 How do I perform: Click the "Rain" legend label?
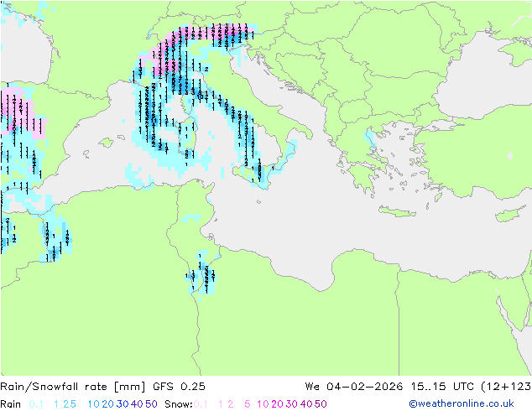coord(11,404)
